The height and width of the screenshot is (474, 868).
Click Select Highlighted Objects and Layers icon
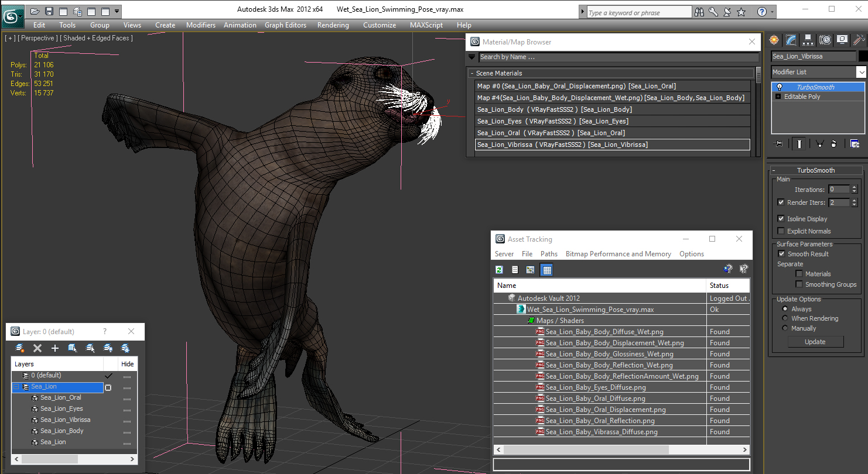[73, 348]
